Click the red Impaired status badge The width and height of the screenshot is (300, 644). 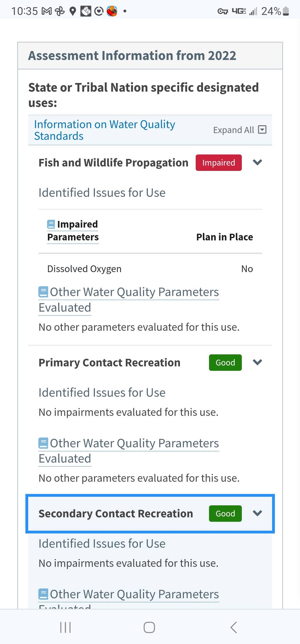click(x=219, y=162)
